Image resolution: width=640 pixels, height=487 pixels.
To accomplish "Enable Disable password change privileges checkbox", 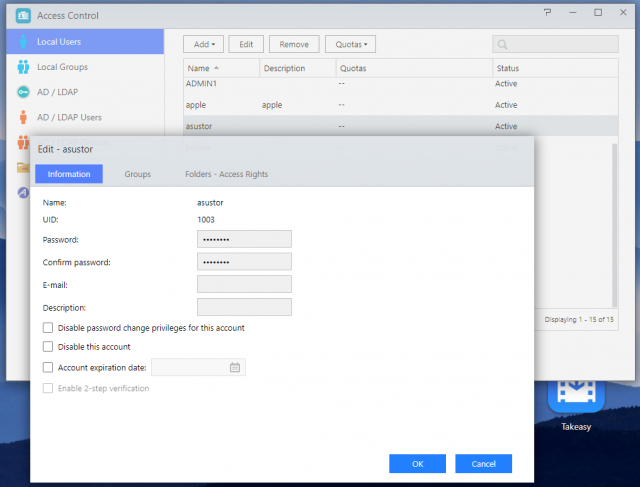I will [49, 328].
